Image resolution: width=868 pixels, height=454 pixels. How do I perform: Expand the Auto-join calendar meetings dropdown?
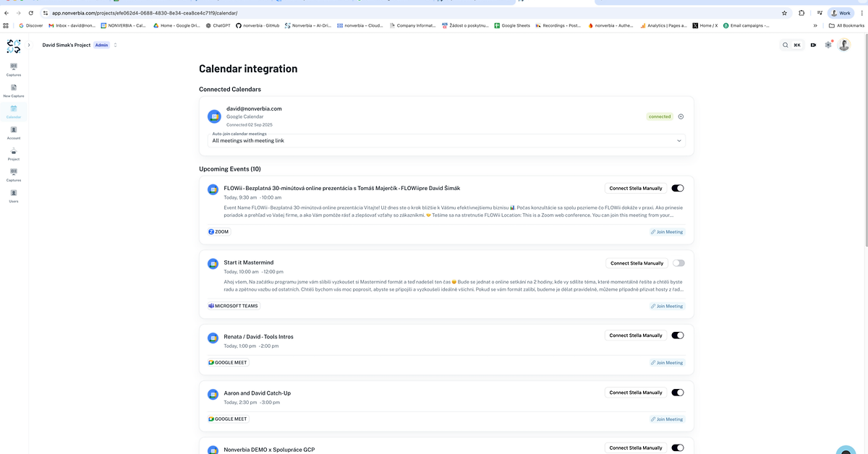coord(679,140)
